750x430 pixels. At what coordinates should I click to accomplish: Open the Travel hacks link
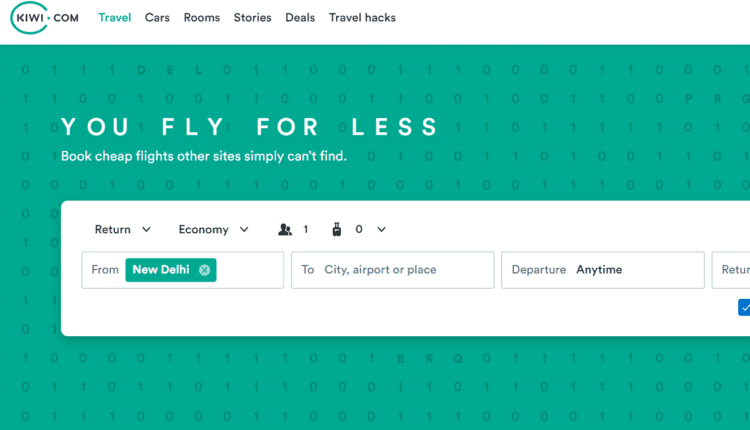point(362,18)
